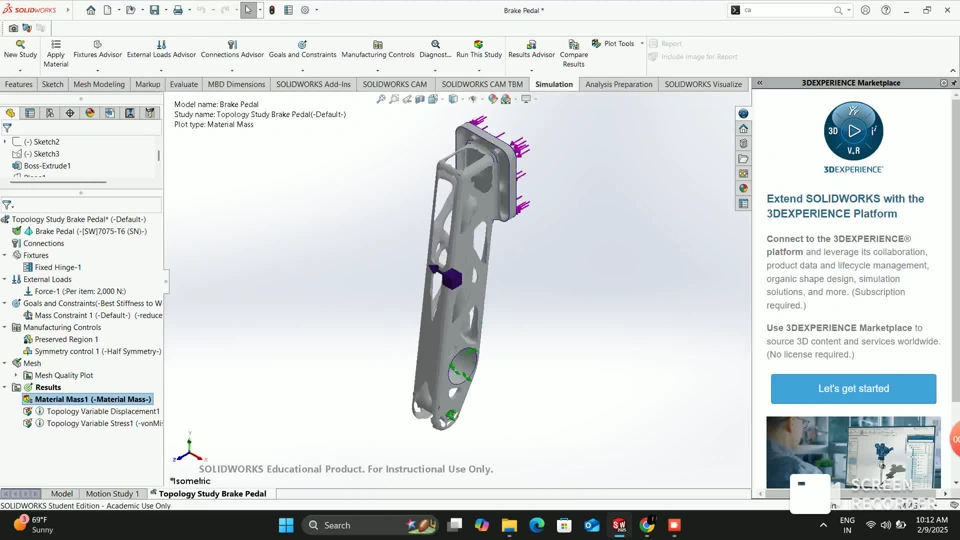The height and width of the screenshot is (540, 960).
Task: Open DisplayManager color sphere tab
Action: (90, 113)
